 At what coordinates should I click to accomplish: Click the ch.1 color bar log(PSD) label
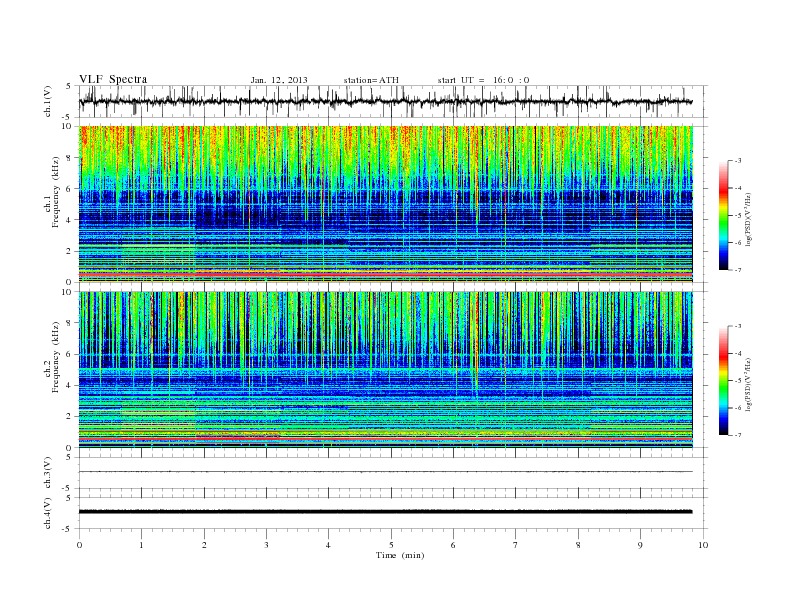(749, 219)
